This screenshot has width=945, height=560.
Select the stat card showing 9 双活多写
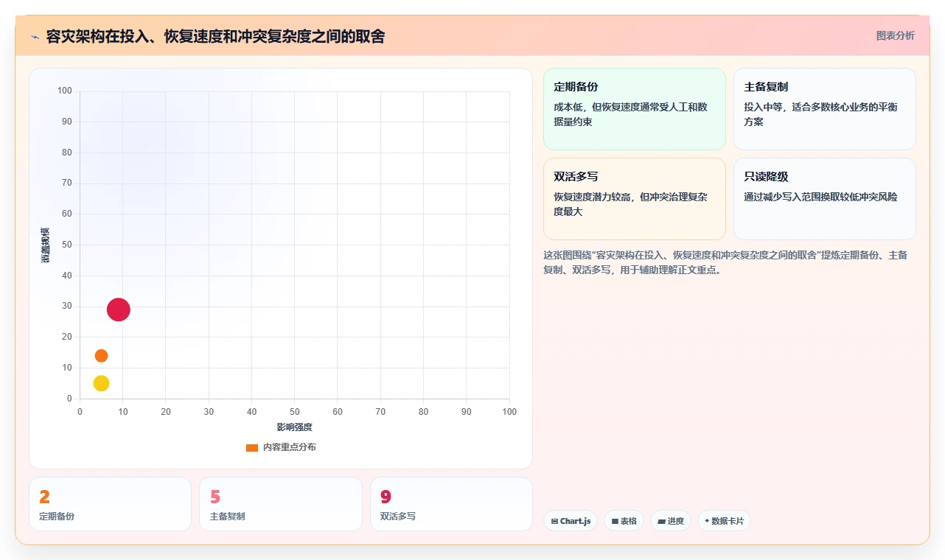451,504
